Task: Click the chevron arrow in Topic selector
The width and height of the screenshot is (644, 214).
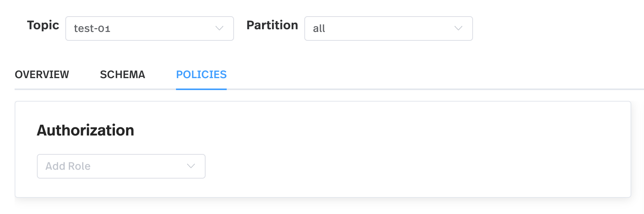Action: [219, 28]
